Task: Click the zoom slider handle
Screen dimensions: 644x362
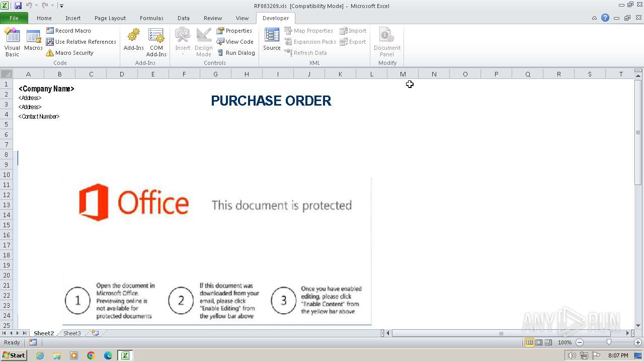Action: pyautogui.click(x=609, y=342)
